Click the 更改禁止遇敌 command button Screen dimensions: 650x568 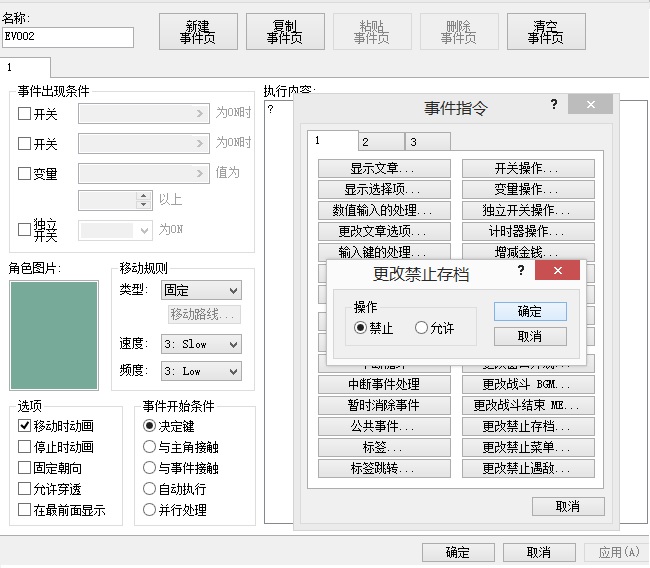tap(529, 468)
